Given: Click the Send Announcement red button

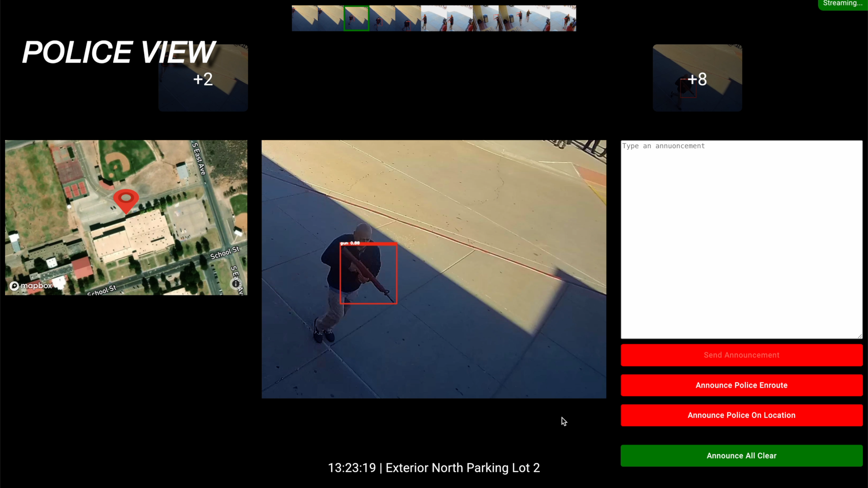Looking at the screenshot, I should (741, 355).
